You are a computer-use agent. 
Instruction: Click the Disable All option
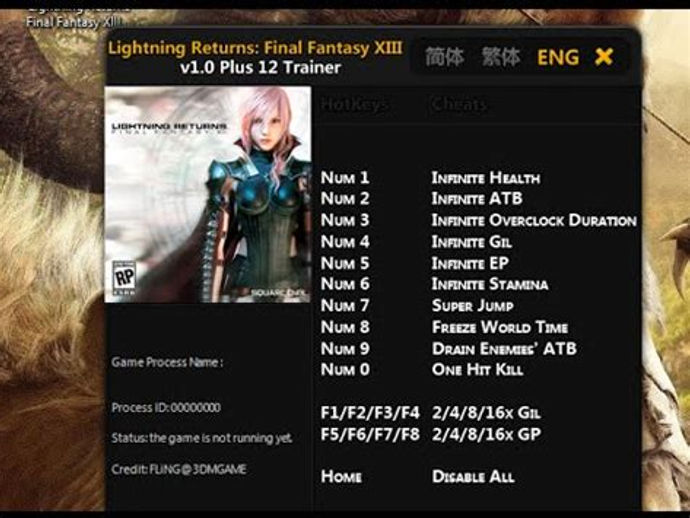[473, 476]
